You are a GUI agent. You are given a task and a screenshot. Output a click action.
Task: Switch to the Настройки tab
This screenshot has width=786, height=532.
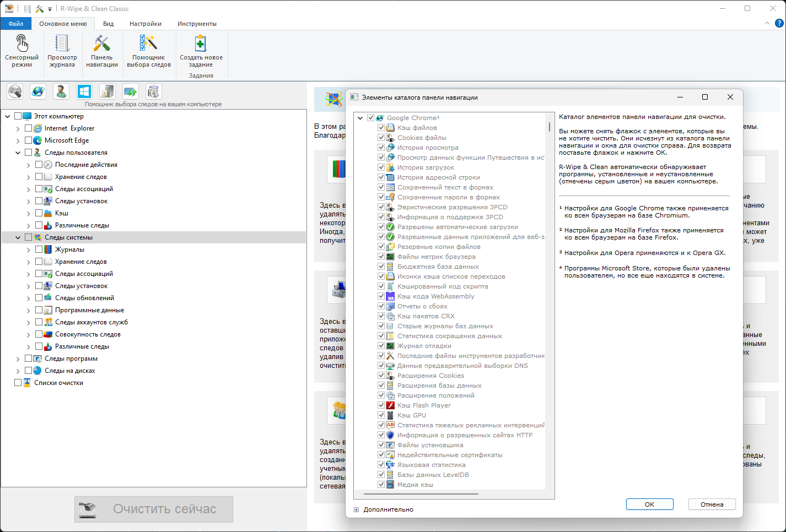click(x=146, y=24)
